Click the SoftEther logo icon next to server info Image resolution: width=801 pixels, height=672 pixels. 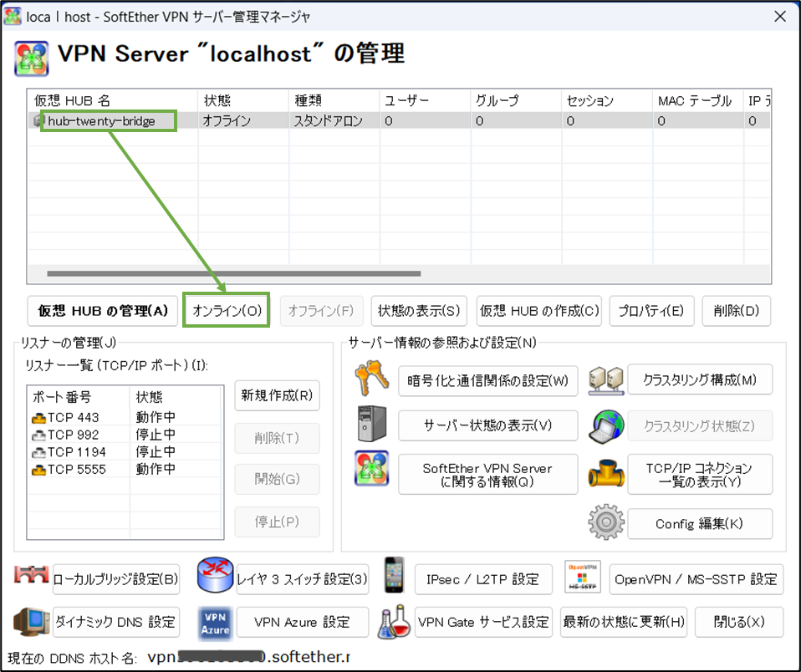tap(370, 468)
